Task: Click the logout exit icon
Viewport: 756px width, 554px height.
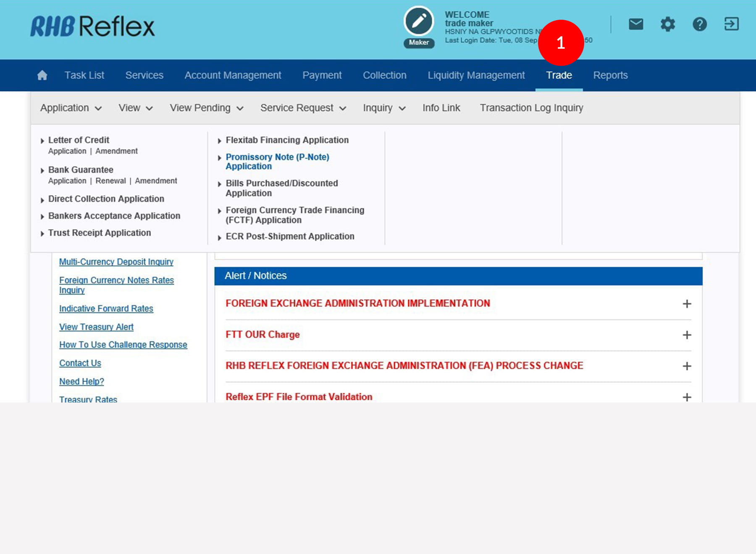Action: point(731,24)
